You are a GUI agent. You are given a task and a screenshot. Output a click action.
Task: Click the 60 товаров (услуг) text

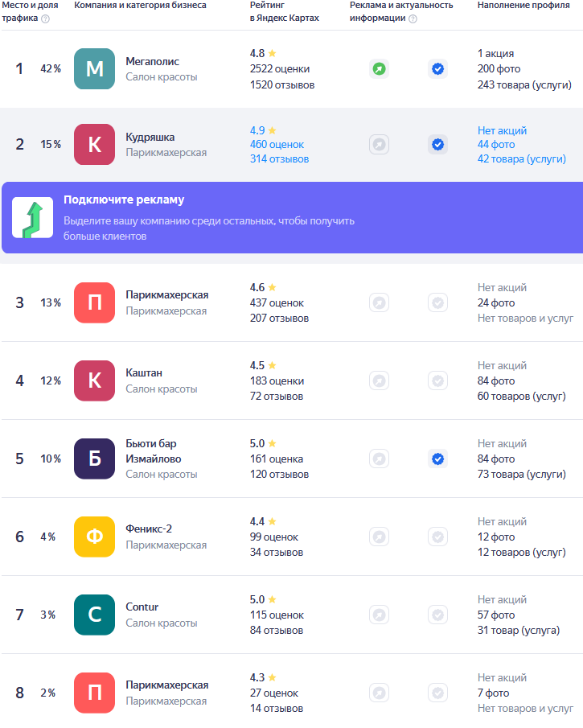coord(522,396)
